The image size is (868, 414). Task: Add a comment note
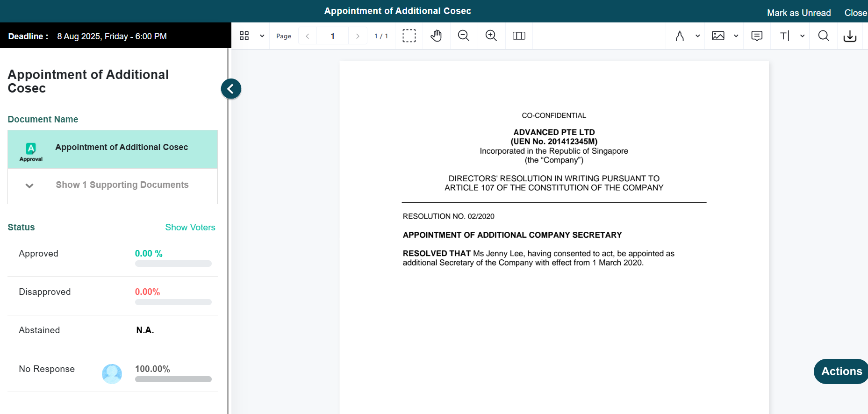(x=757, y=36)
